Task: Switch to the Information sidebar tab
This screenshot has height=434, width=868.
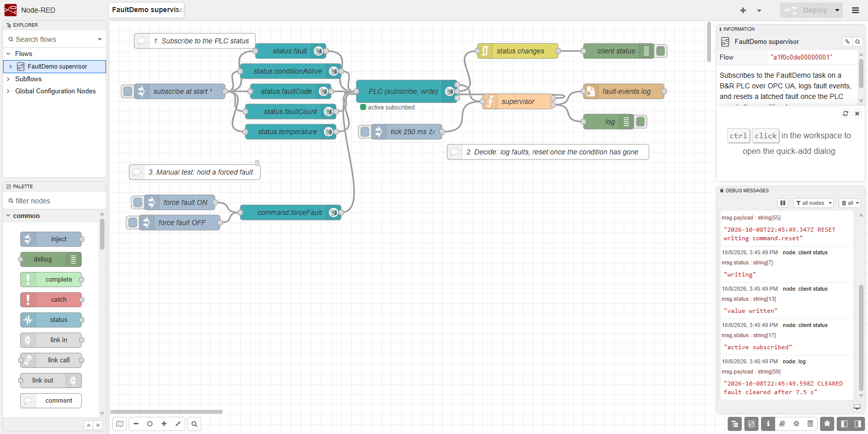Action: point(768,424)
